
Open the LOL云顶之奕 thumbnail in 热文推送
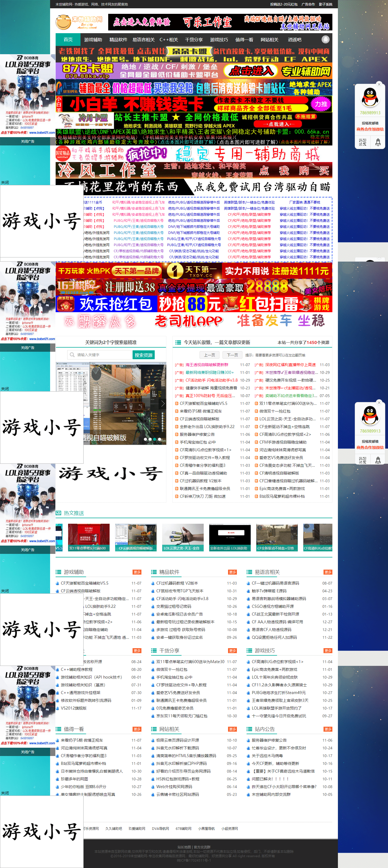(183, 537)
